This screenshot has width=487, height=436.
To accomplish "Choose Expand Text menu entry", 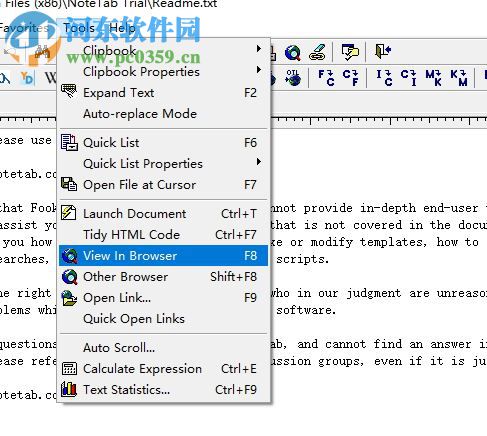I will [164, 92].
